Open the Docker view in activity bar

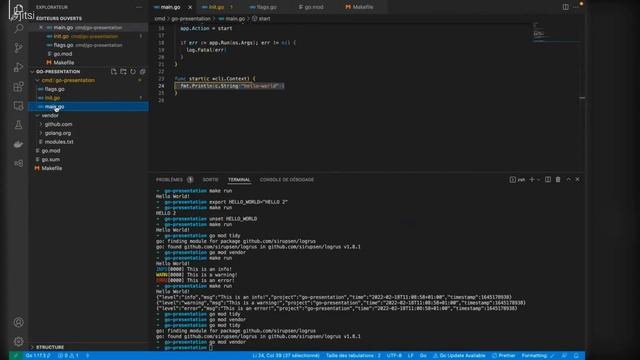[x=18, y=144]
